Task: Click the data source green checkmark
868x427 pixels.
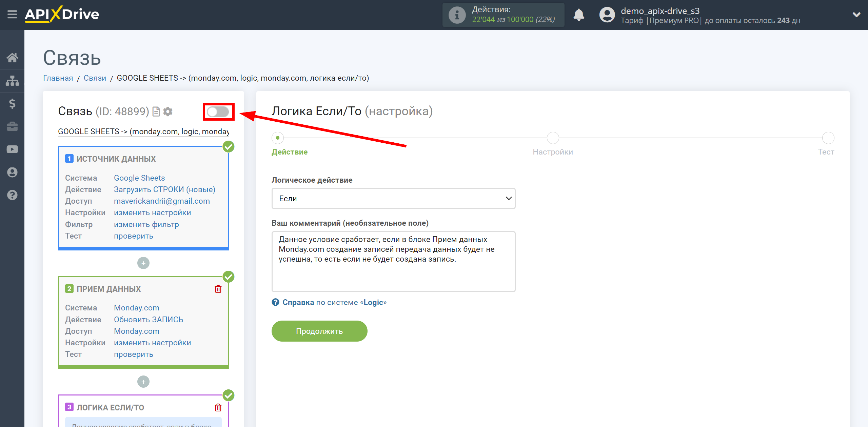Action: click(229, 147)
